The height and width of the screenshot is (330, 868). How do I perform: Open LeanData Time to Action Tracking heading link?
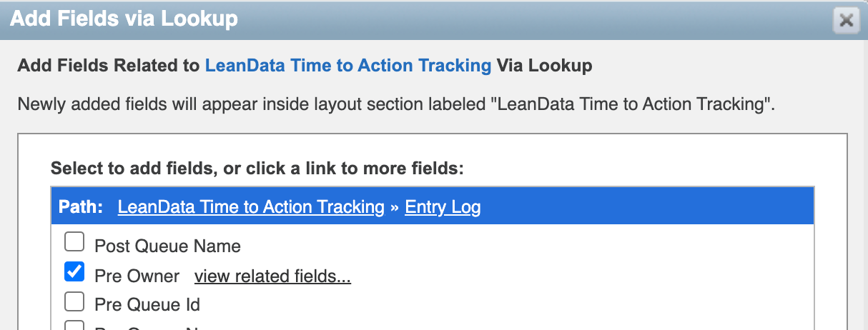coord(347,66)
